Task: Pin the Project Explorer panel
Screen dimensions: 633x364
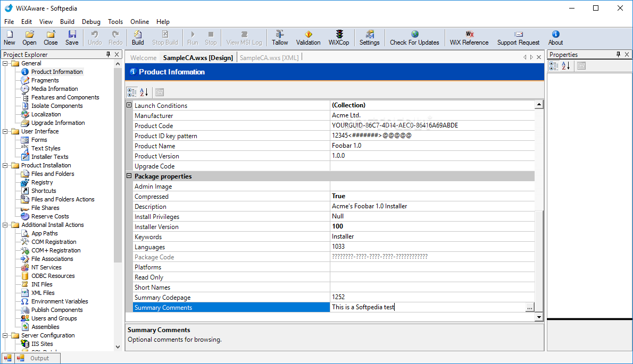Action: pyautogui.click(x=108, y=54)
